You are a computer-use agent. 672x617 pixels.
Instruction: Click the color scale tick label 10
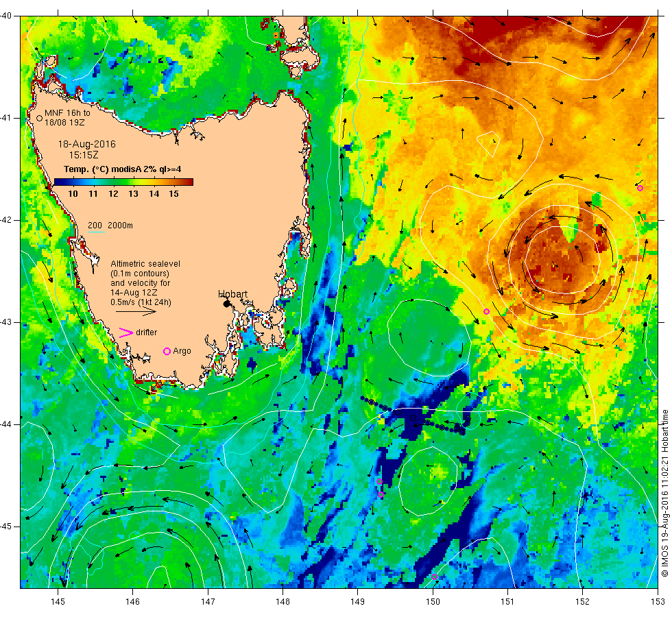tap(73, 193)
